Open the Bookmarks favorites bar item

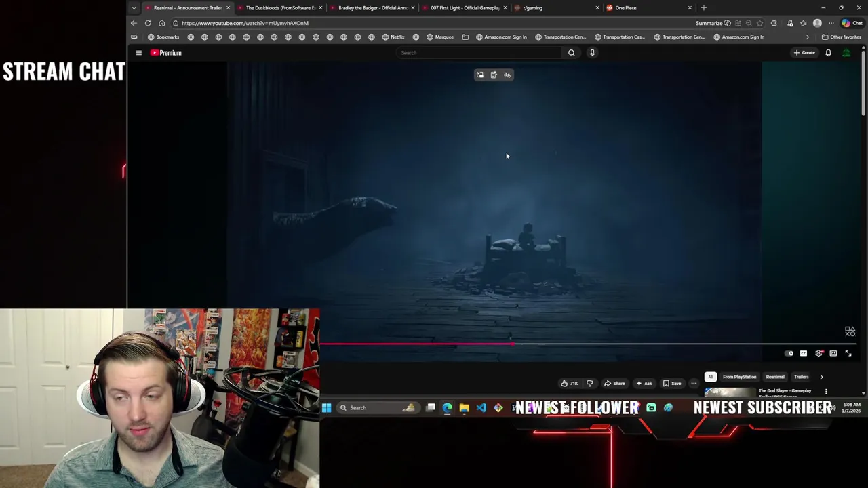(163, 37)
